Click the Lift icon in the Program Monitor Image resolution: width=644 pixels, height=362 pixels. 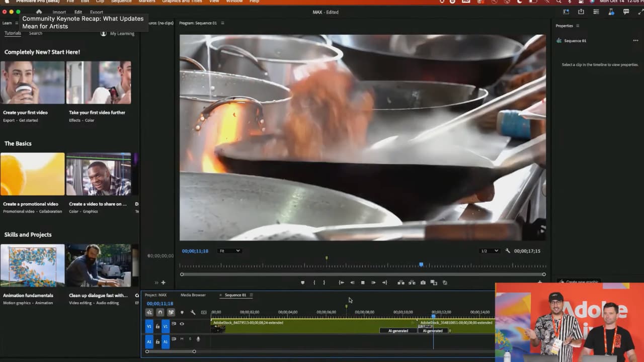tap(400, 283)
